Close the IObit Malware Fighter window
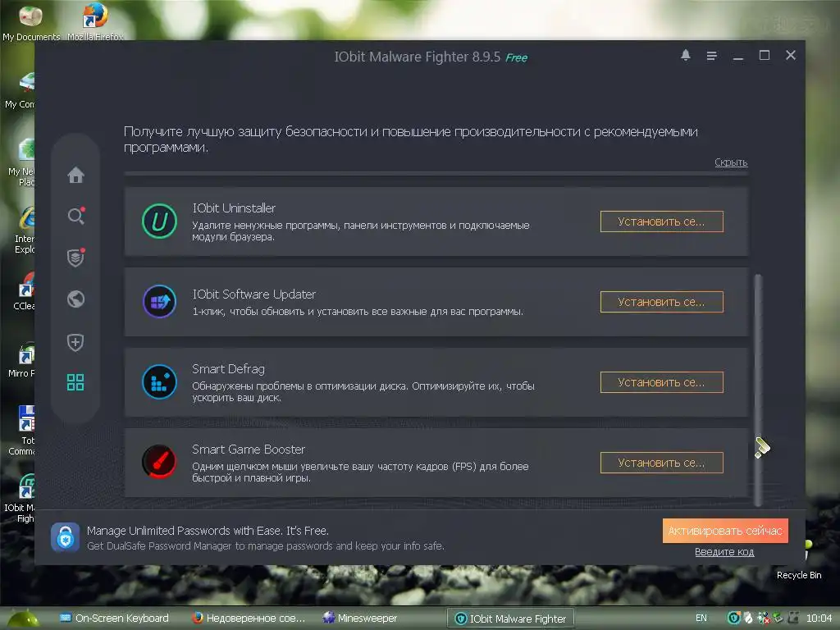Viewport: 840px width, 630px height. [x=791, y=55]
